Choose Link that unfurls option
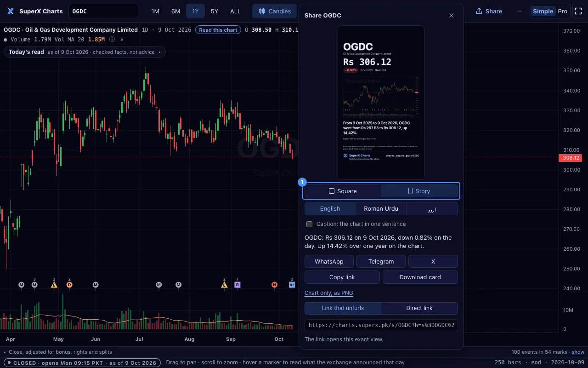The height and width of the screenshot is (368, 588). [343, 308]
